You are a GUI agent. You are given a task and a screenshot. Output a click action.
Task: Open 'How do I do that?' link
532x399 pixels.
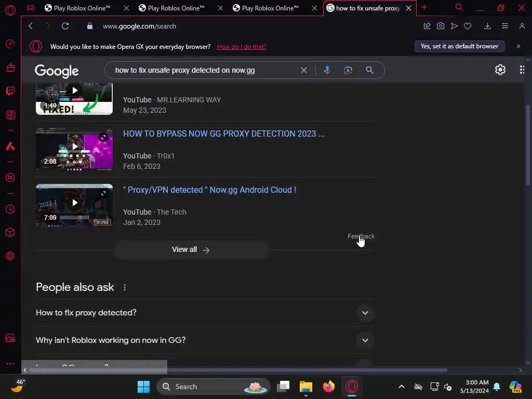click(x=242, y=47)
